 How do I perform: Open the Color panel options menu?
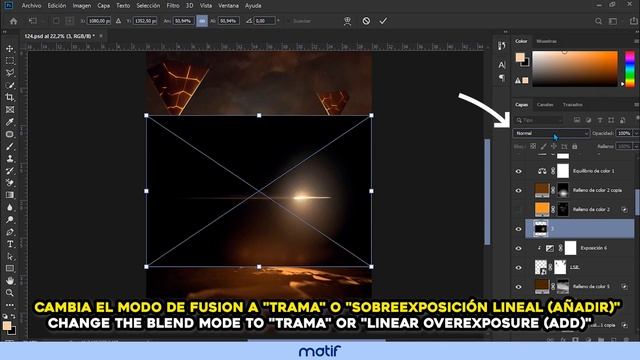(x=636, y=41)
